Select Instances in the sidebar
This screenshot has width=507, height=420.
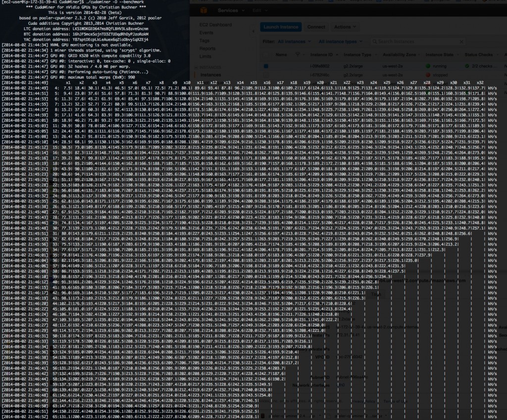(x=210, y=75)
